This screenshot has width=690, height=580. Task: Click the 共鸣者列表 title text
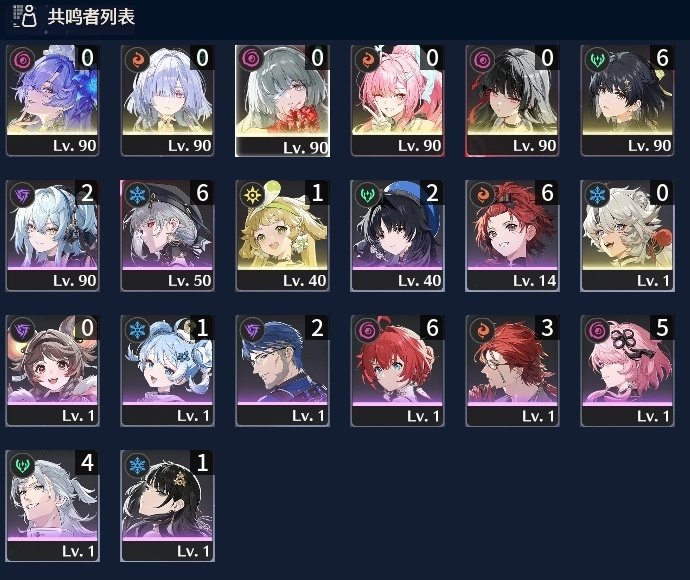[x=91, y=17]
